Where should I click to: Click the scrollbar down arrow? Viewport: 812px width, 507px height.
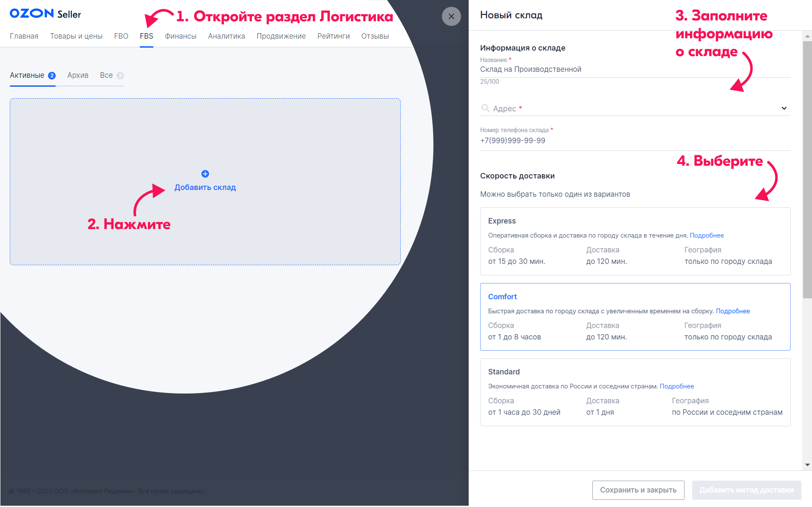(x=807, y=465)
